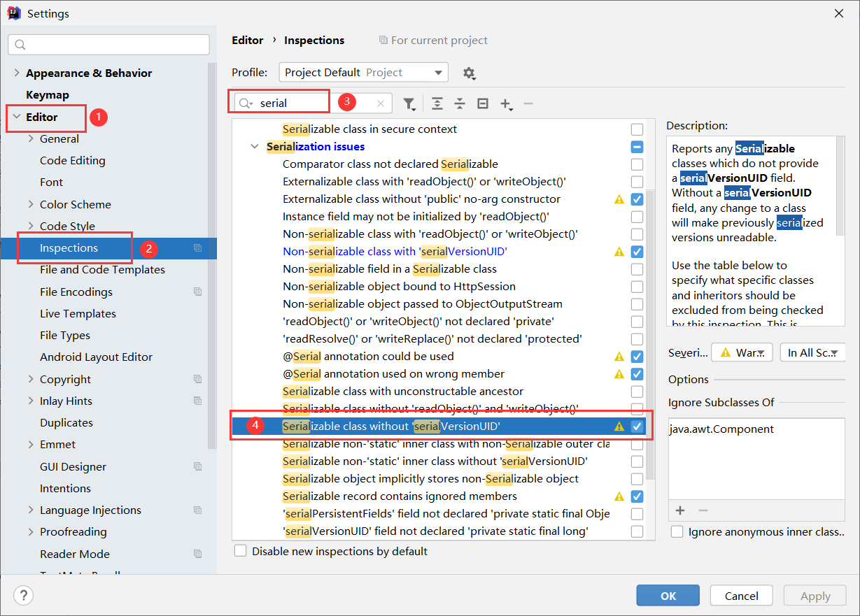Toggle Disable new inspections by default
This screenshot has width=860, height=616.
[x=241, y=551]
